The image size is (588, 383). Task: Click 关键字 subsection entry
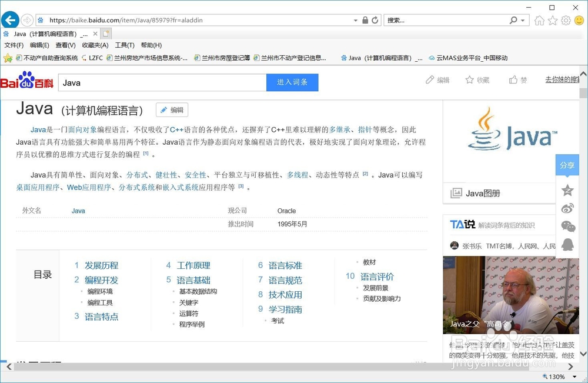[189, 302]
